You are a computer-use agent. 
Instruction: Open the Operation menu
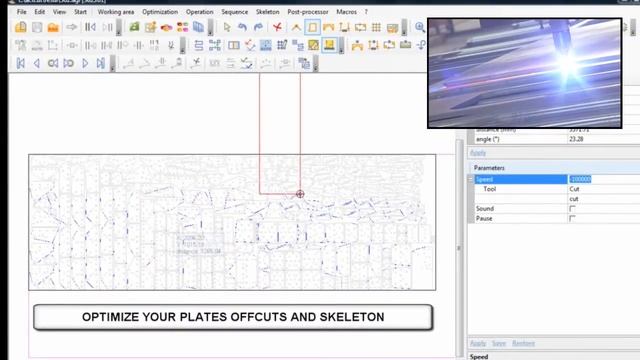(200, 12)
